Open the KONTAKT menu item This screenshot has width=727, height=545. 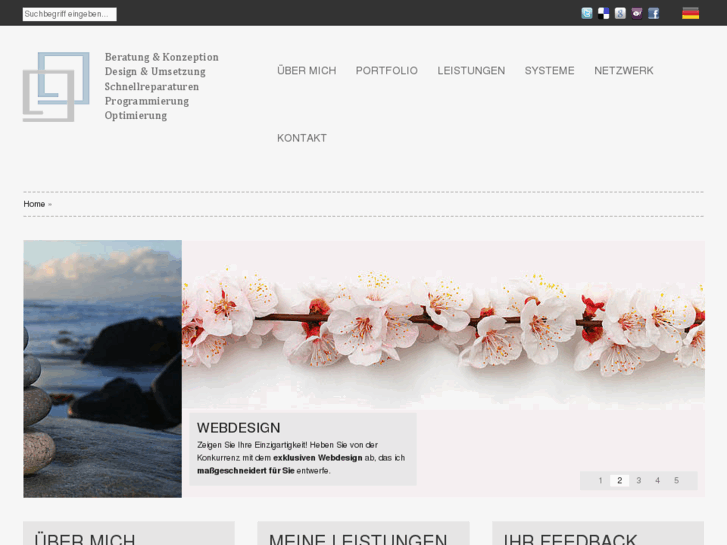click(302, 138)
